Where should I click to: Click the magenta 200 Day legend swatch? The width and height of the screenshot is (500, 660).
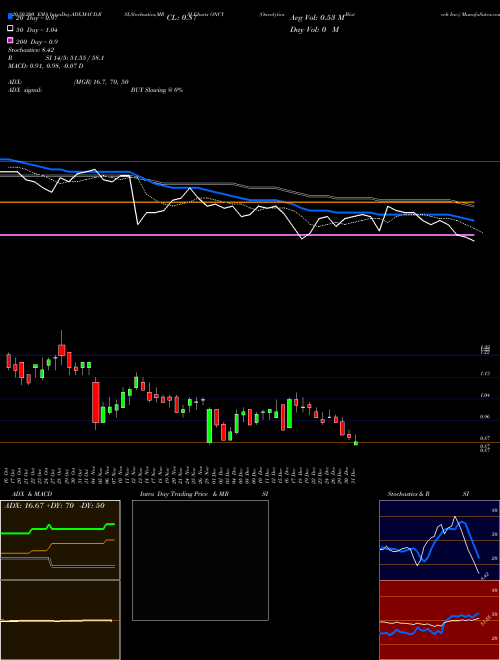(x=10, y=40)
